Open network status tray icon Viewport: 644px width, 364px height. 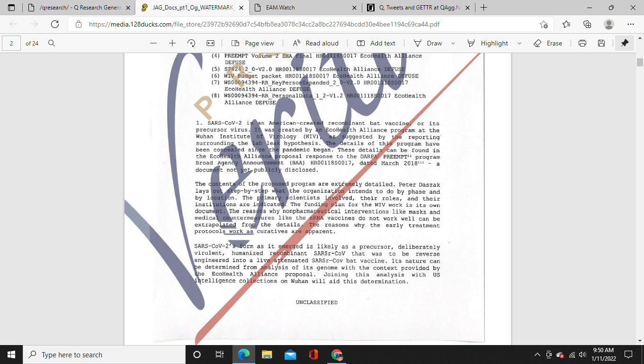coord(572,355)
